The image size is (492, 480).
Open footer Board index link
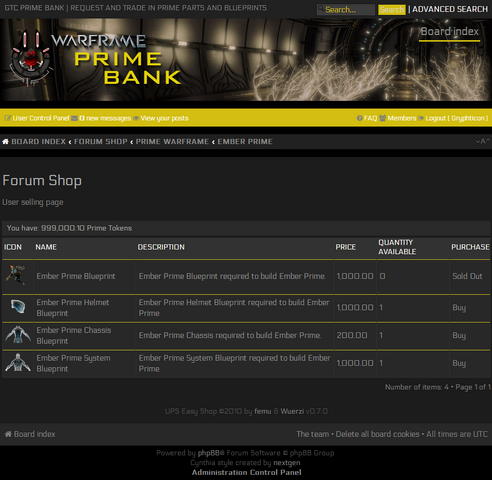34,434
